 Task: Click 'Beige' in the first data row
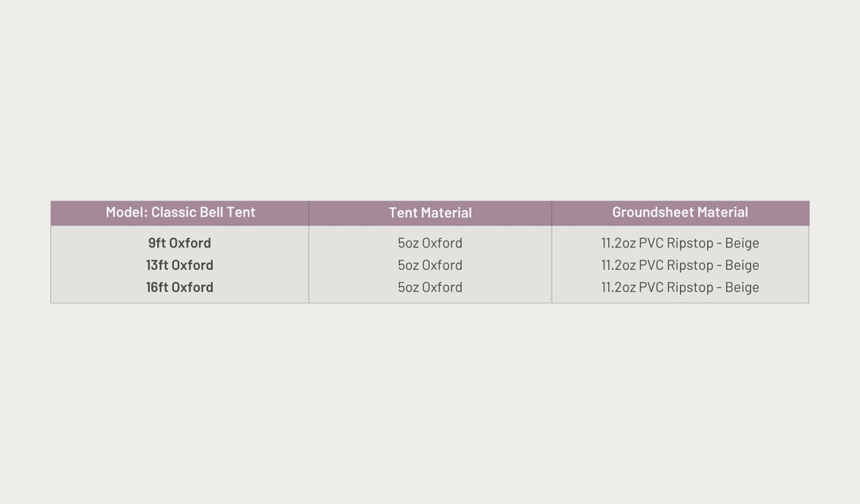pos(742,243)
